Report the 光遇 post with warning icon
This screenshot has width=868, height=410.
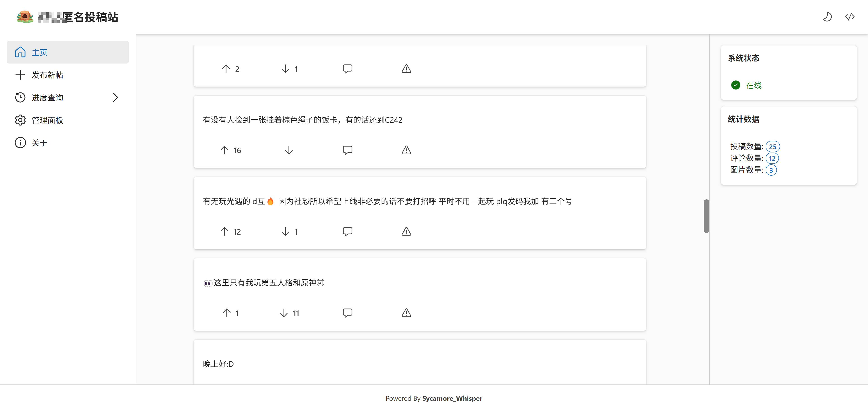click(406, 231)
